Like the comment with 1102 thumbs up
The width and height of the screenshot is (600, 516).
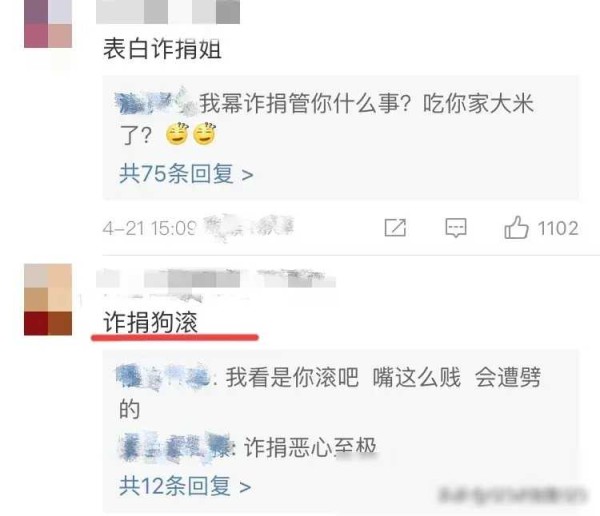click(x=516, y=227)
